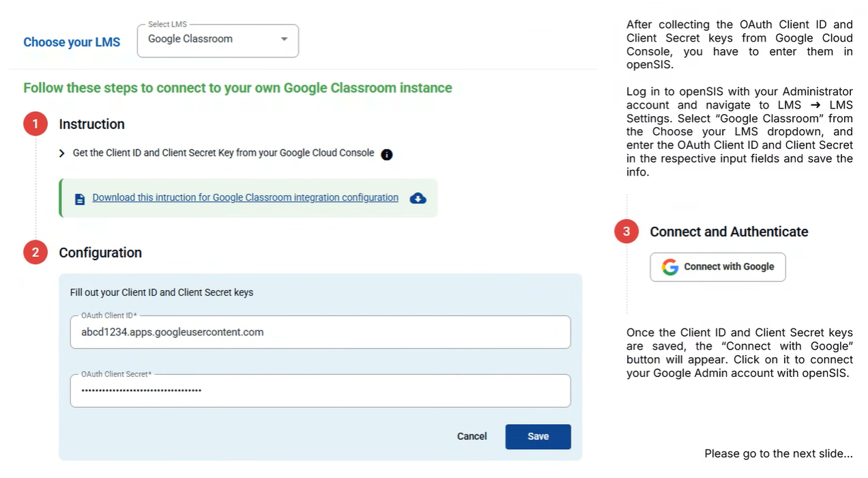Open the Select LMS dropdown arrow
Viewport: 868px width, 478px height.
[284, 40]
